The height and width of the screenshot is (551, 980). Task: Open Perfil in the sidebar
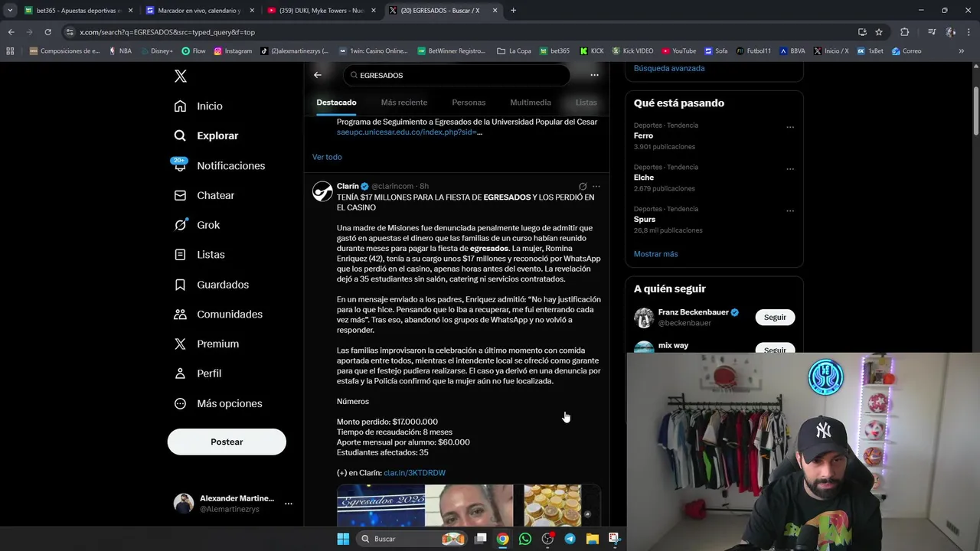coord(198,373)
